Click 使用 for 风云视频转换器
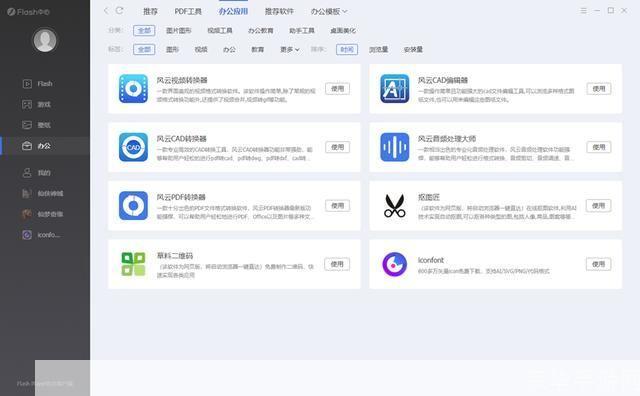The image size is (640, 396). tap(338, 89)
